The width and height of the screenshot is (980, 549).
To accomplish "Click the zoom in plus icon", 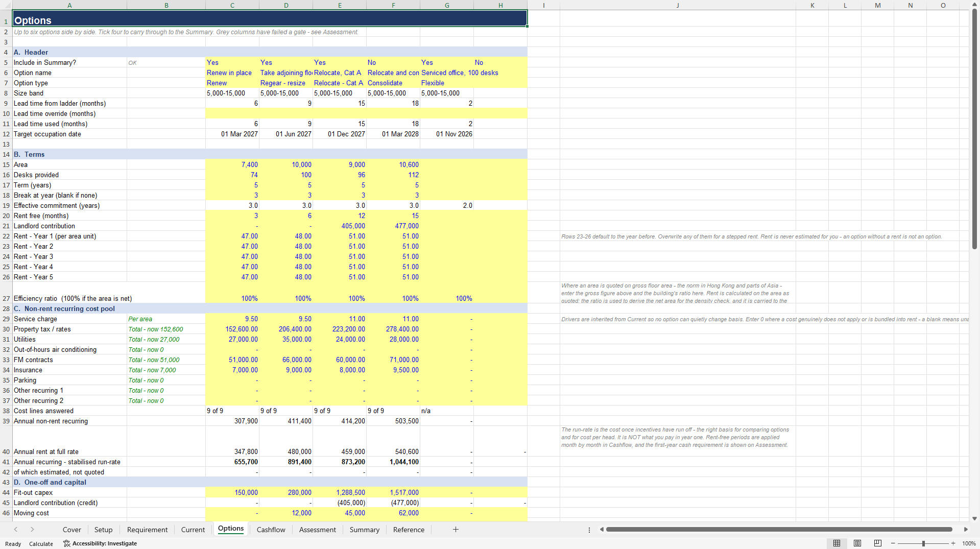I will (x=953, y=543).
